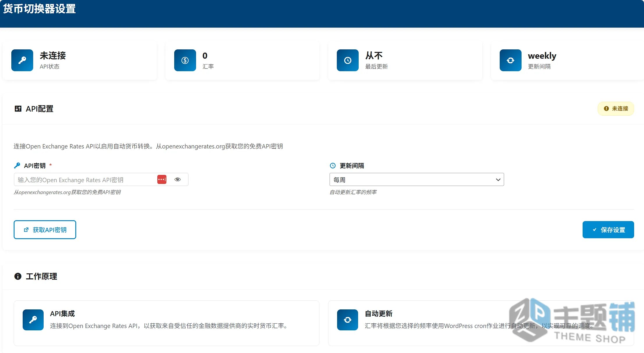
Task: Click the 未连接 heading in API状态 card
Action: [x=53, y=55]
